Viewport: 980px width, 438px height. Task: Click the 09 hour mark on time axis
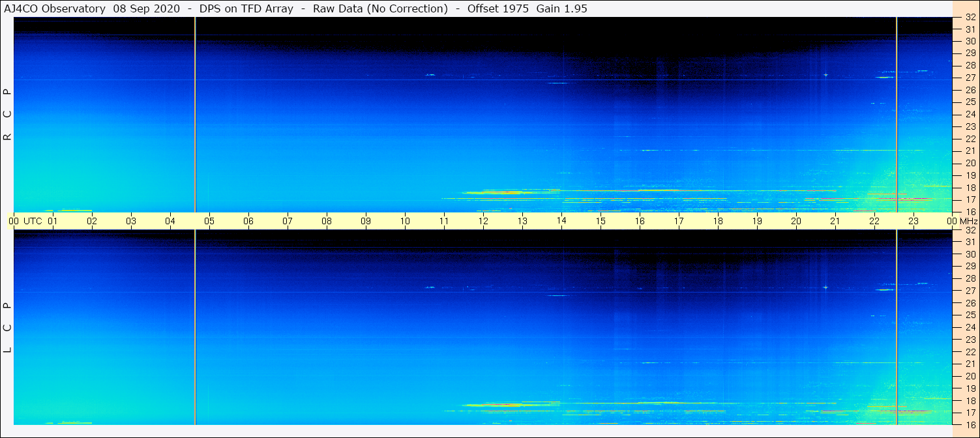point(366,221)
